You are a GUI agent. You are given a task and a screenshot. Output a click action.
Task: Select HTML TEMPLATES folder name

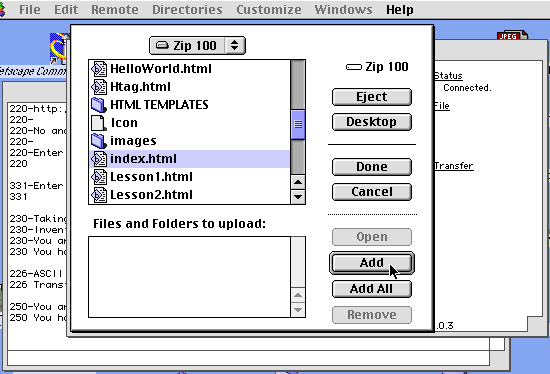click(159, 105)
